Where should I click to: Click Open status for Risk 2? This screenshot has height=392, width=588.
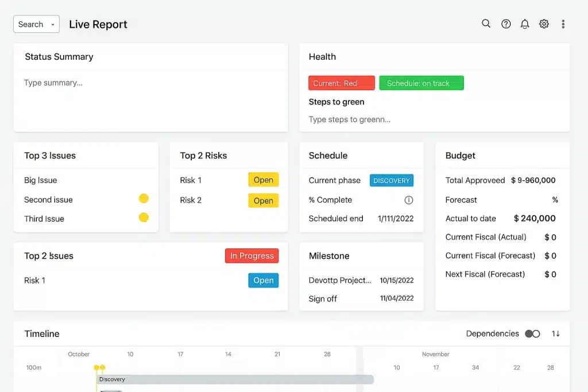click(263, 200)
